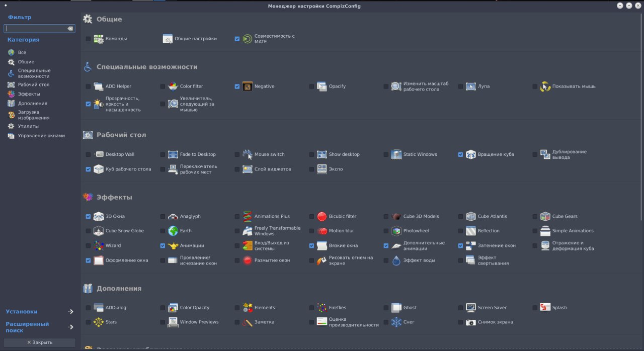Enable the Команды plugin checkbox
The height and width of the screenshot is (351, 644).
(88, 39)
